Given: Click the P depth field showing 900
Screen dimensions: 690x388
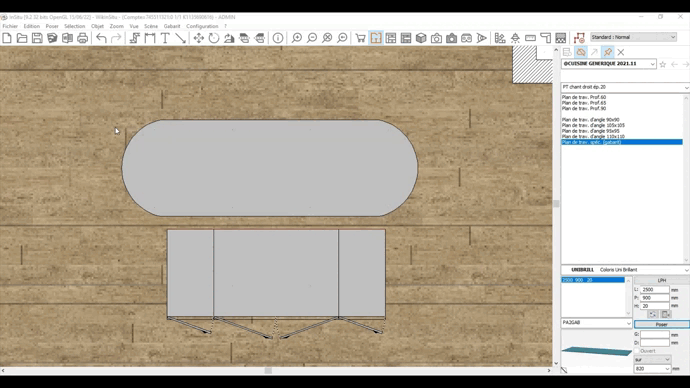Looking at the screenshot, I should point(654,298).
